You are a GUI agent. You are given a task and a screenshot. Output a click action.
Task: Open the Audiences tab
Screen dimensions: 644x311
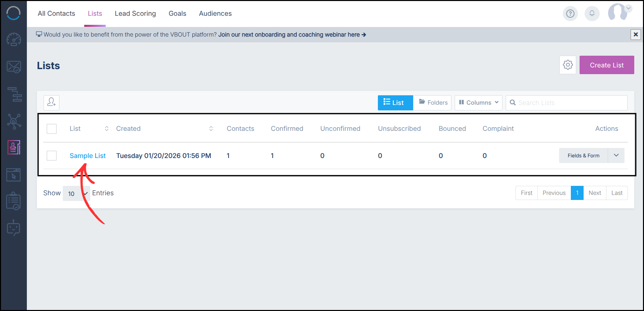(215, 13)
